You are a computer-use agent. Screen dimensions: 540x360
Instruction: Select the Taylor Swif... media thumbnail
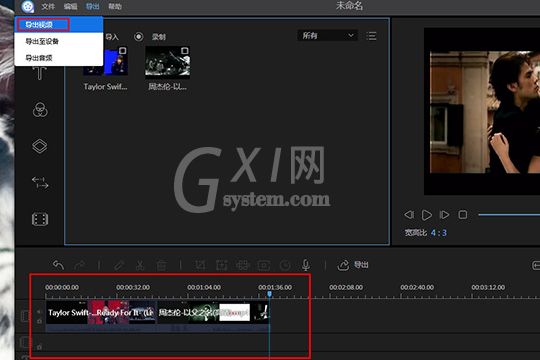[x=106, y=62]
